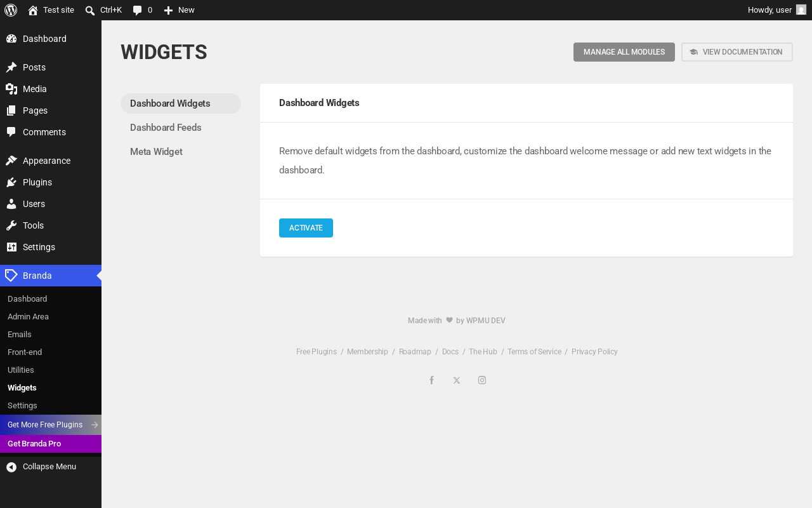This screenshot has width=812, height=508.
Task: Click the comments bubble in admin bar
Action: (137, 10)
